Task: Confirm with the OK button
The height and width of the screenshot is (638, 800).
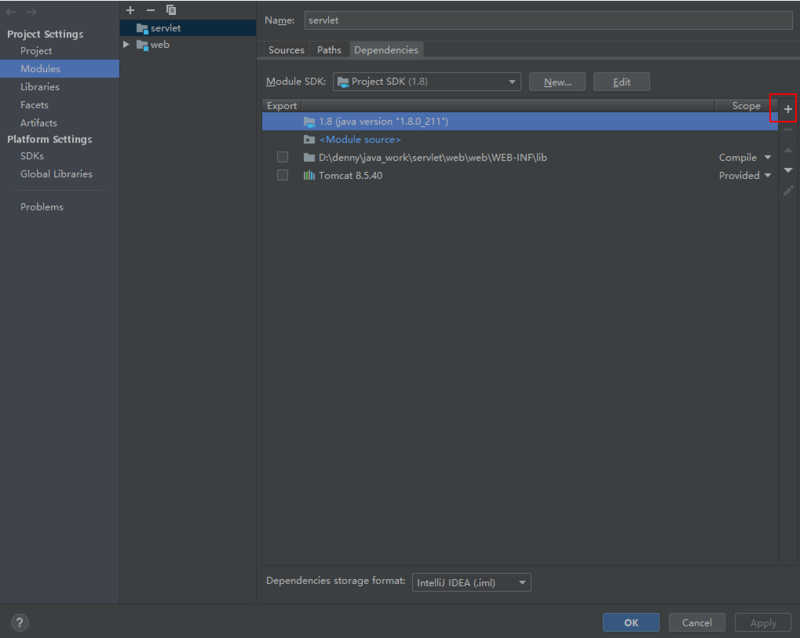Action: pos(631,623)
